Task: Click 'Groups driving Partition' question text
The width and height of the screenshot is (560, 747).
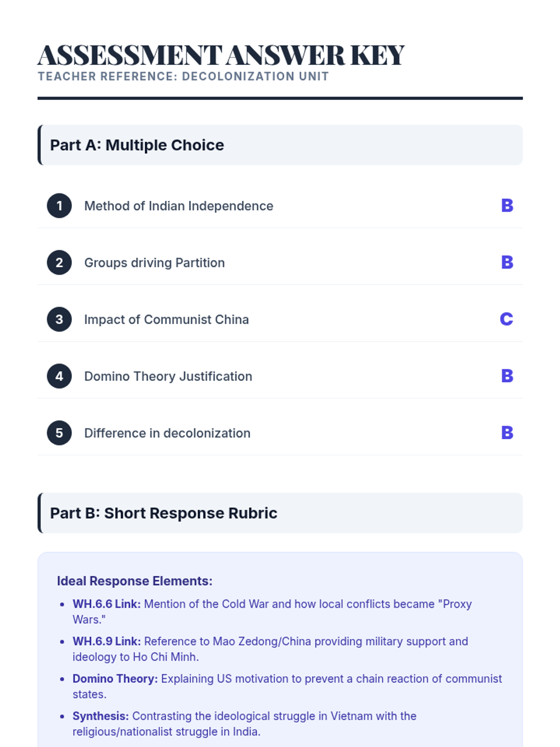Action: point(154,263)
